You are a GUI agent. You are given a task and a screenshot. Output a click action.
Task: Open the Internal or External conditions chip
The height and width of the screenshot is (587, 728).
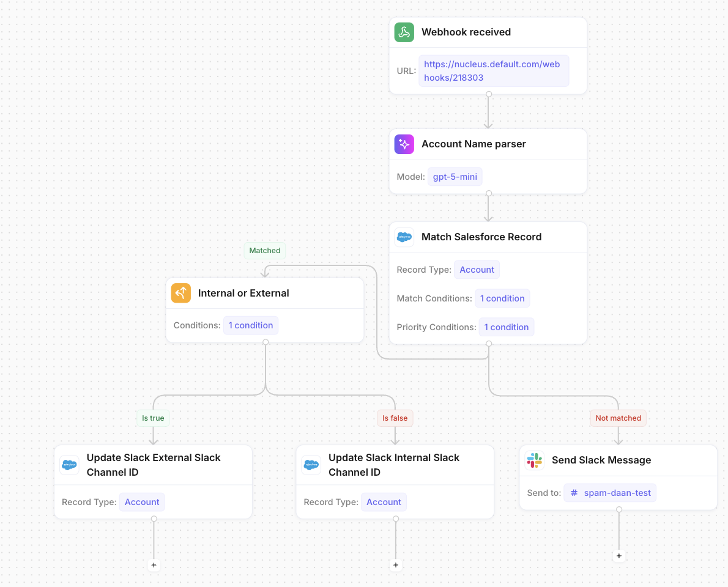[251, 325]
